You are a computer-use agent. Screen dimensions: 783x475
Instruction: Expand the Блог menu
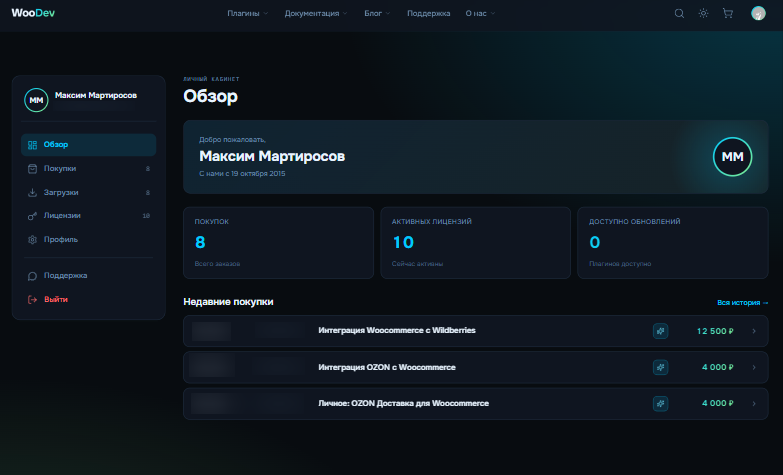(377, 13)
